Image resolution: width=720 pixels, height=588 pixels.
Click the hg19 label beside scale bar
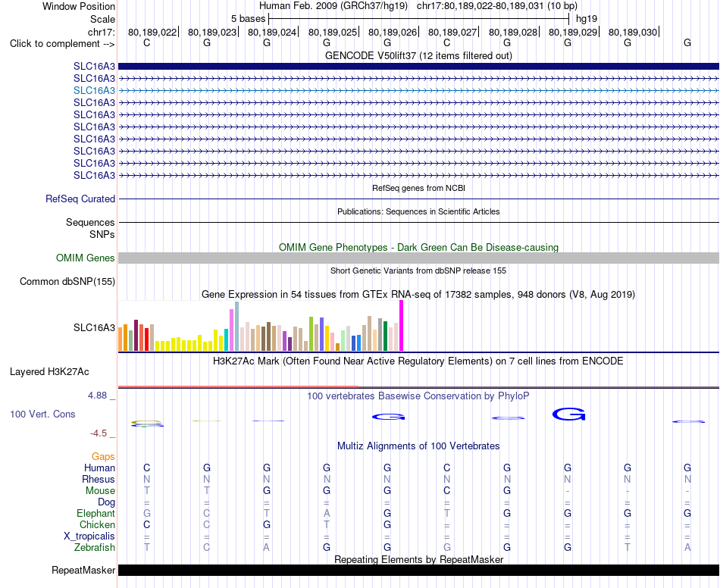(587, 19)
